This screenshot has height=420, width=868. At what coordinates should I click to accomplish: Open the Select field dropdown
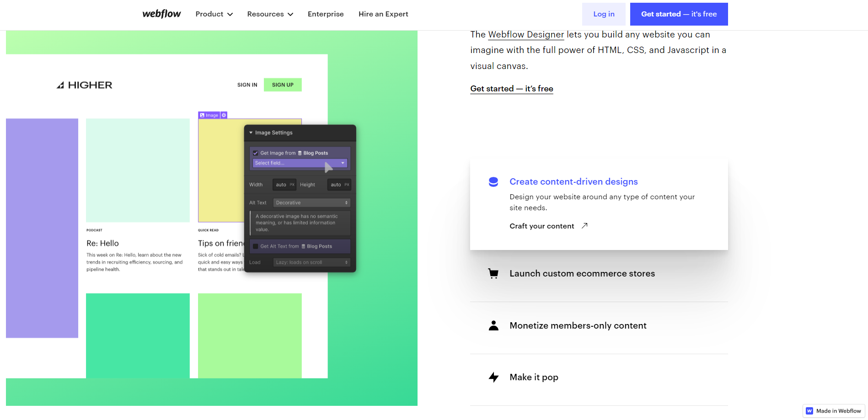300,163
